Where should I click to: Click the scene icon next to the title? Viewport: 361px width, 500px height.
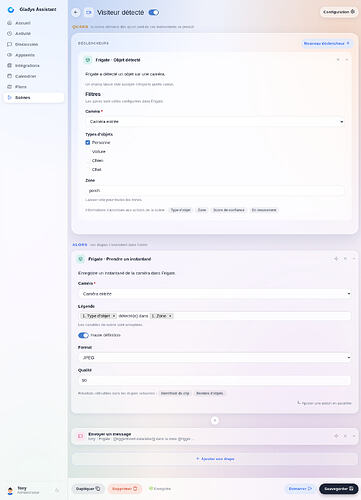89,12
